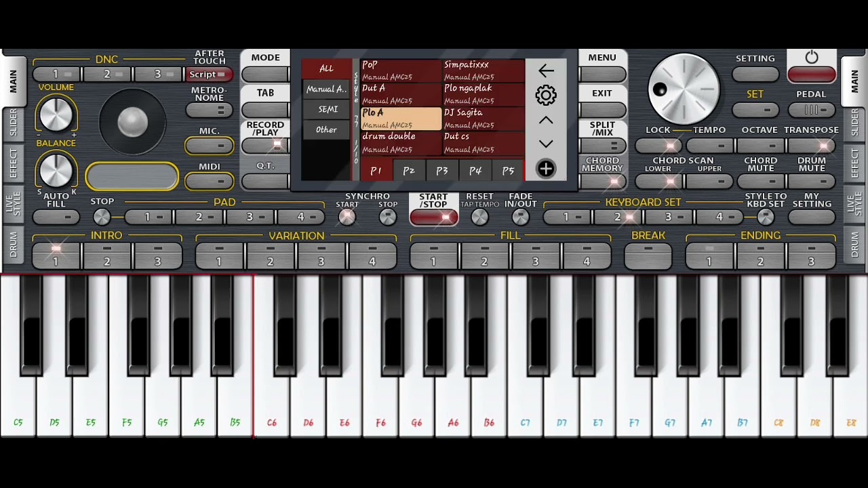868x488 pixels.
Task: Tap the Style to KBD Set knob
Action: [766, 217]
